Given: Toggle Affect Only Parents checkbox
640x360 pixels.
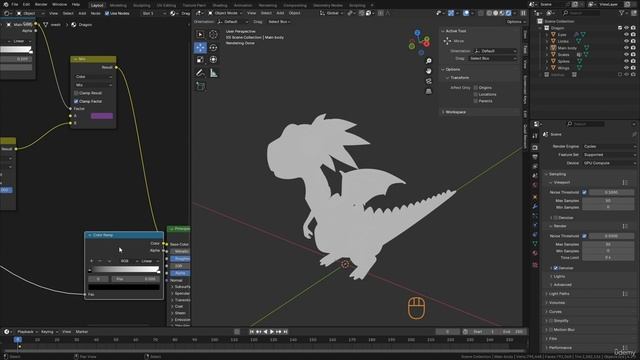Looking at the screenshot, I should point(476,101).
